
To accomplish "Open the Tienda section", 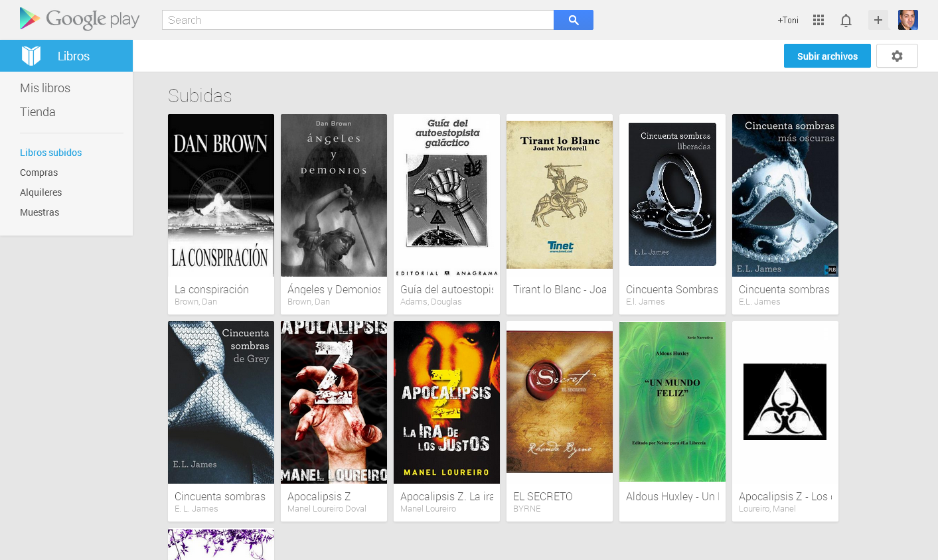I will click(x=37, y=111).
